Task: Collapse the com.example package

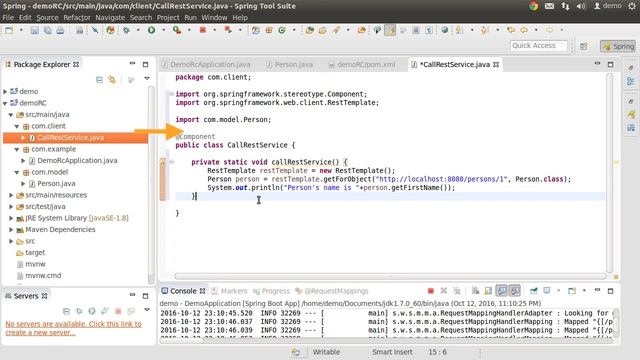Action: coord(17,149)
